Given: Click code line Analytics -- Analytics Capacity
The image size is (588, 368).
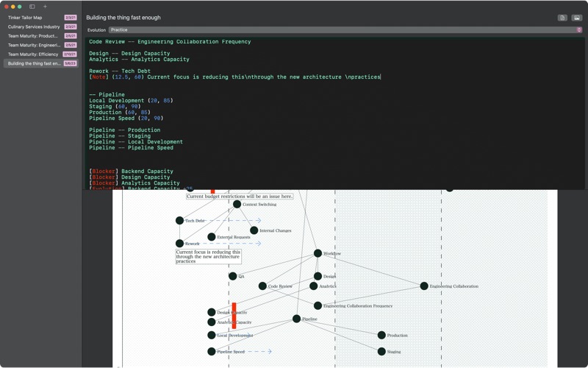Looking at the screenshot, I should [139, 60].
